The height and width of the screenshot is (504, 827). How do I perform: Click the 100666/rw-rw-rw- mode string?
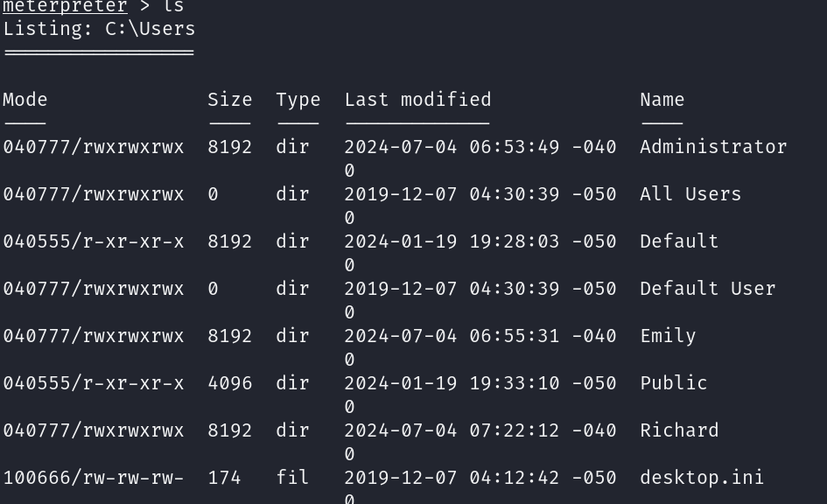pos(94,478)
